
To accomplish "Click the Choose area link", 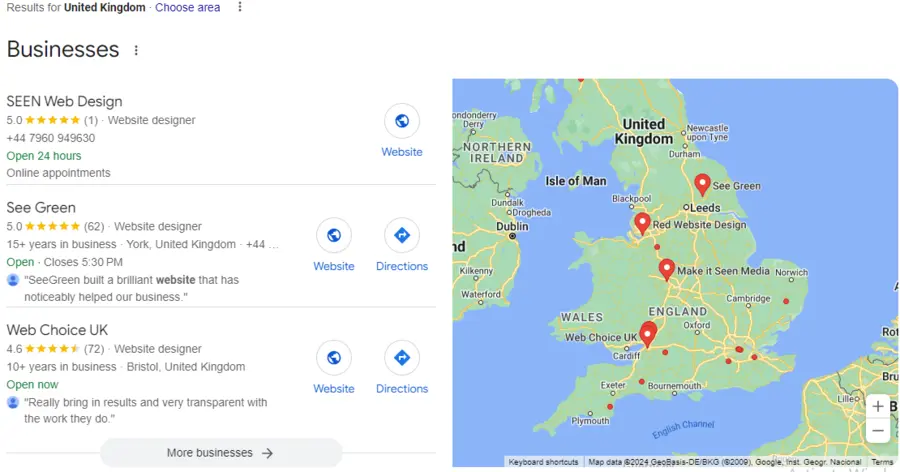I will 188,8.
